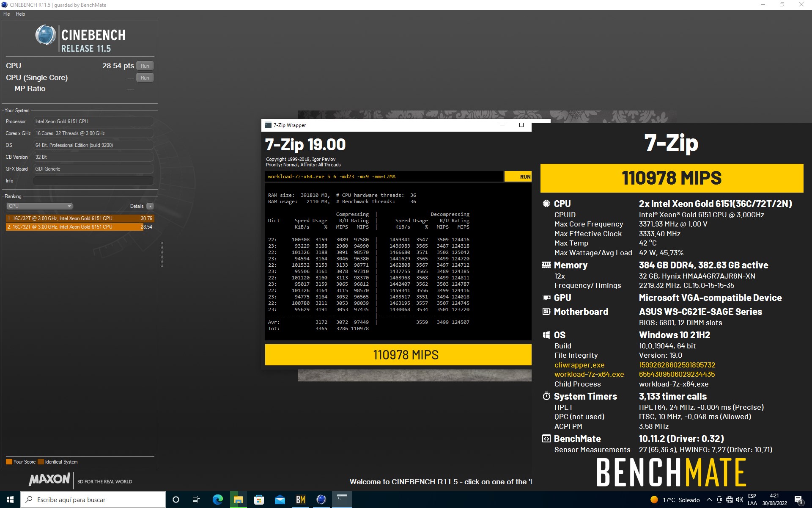Click the MAXON logo
Screen dimensions: 812x508
tap(49, 479)
